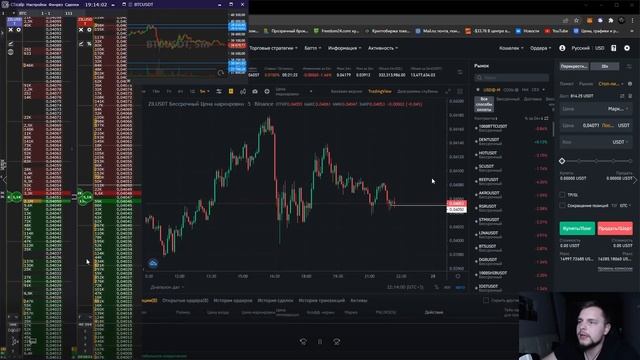
Task: Open the order preferences icon at form top right
Action: (x=629, y=66)
